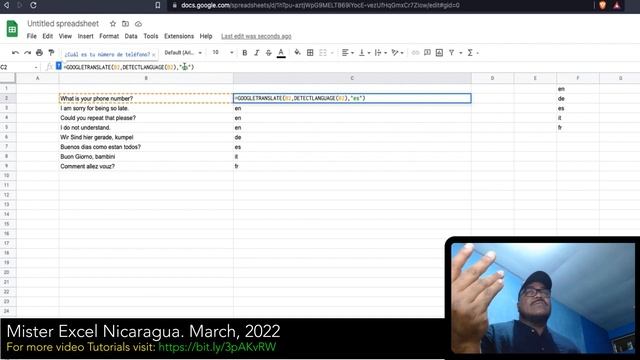Open the text wrapping dropdown
The width and height of the screenshot is (640, 360).
tap(380, 53)
